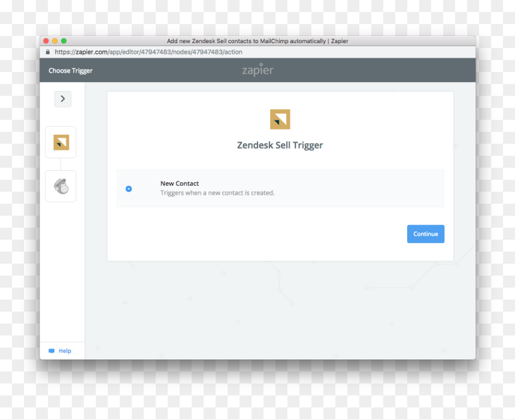Screen dimensions: 515x420
Task: Click the New Contact option title
Action: [x=180, y=183]
